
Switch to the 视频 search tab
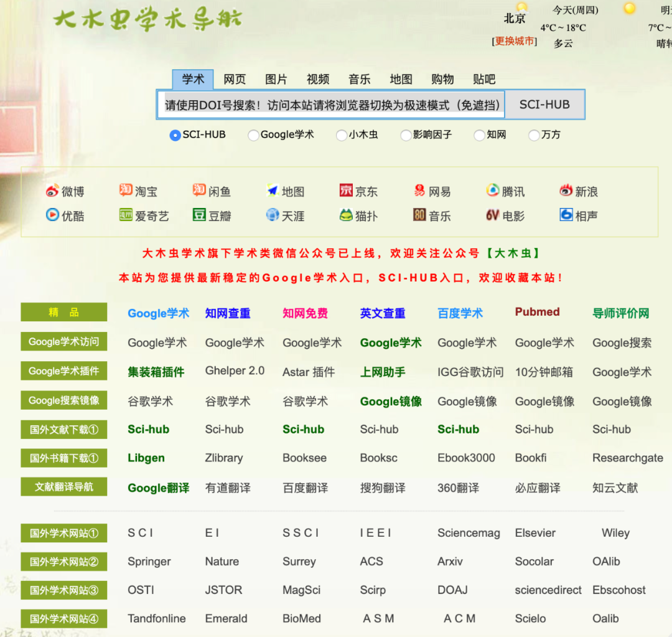tap(317, 79)
